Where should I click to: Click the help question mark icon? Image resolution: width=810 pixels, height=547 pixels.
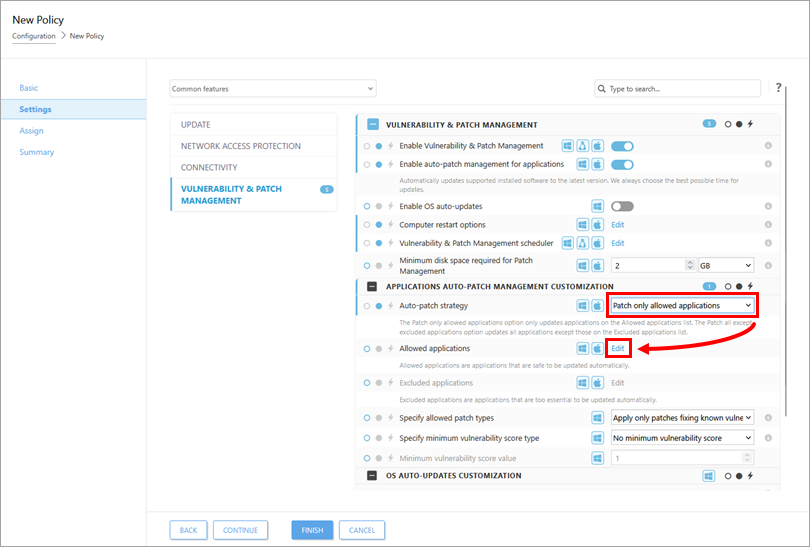click(778, 88)
